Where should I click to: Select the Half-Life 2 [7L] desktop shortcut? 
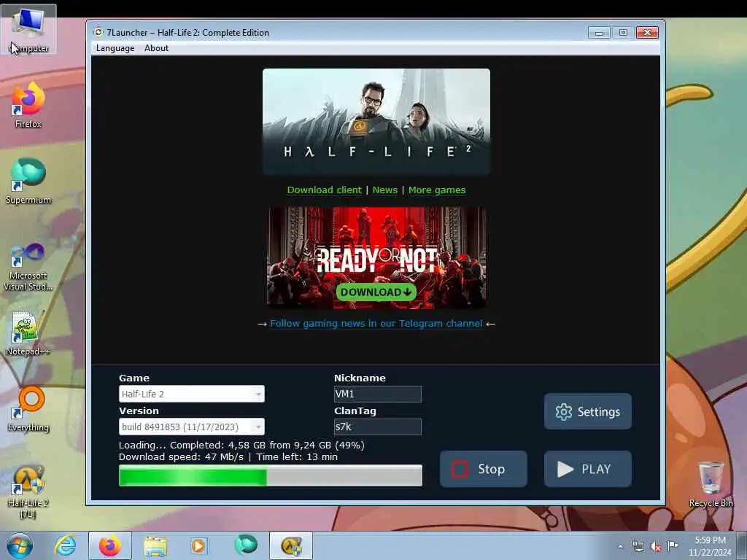(x=28, y=492)
